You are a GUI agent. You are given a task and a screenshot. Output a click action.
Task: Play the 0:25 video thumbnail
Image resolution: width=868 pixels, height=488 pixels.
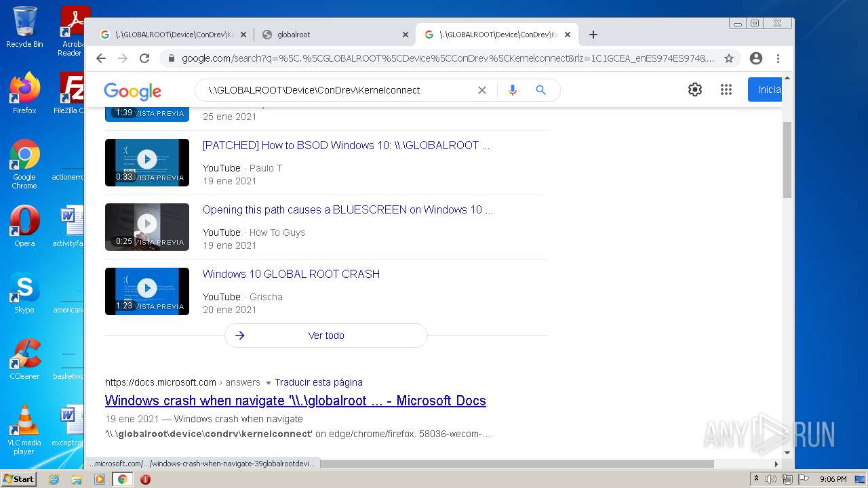pyautogui.click(x=147, y=227)
